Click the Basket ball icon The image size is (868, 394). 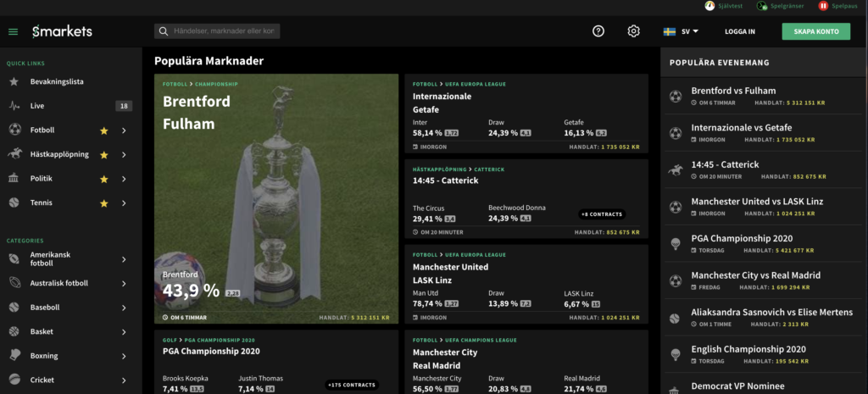point(14,331)
